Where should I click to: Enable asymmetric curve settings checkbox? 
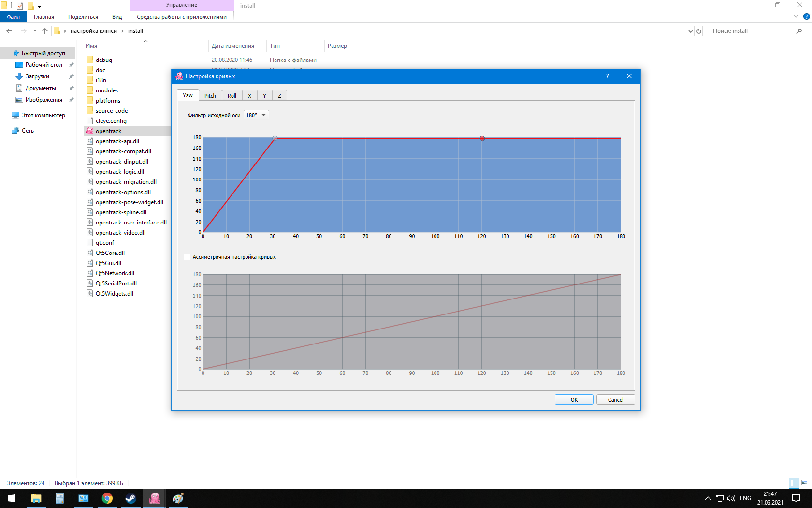187,257
